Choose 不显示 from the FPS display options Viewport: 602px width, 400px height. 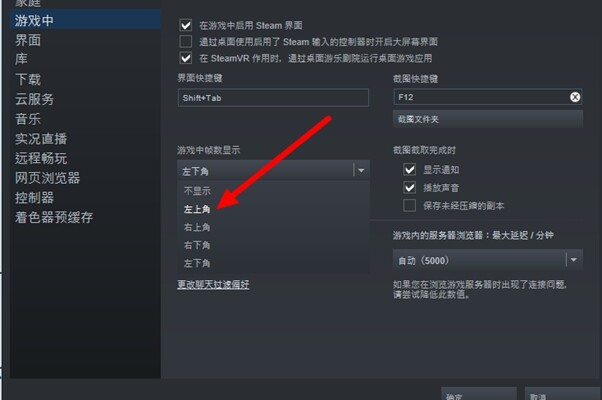click(x=197, y=191)
